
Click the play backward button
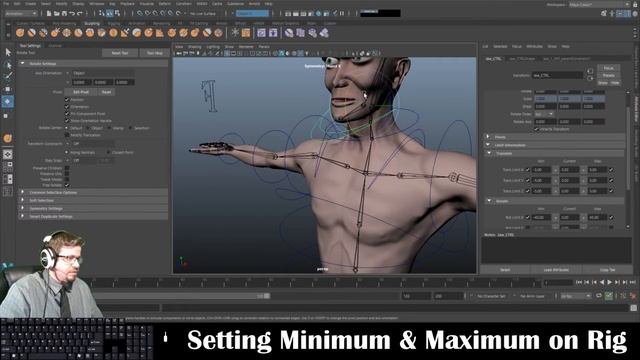(x=602, y=282)
